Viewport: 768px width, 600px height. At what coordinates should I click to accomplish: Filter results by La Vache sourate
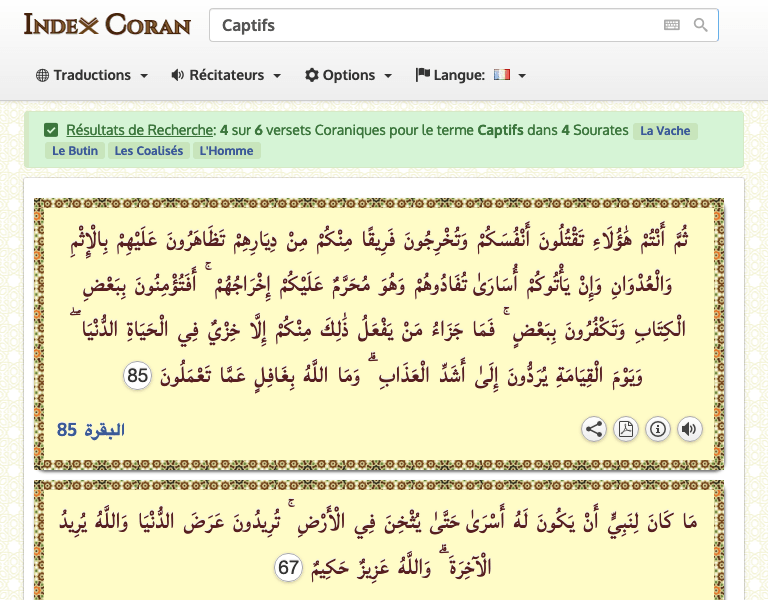pos(665,131)
